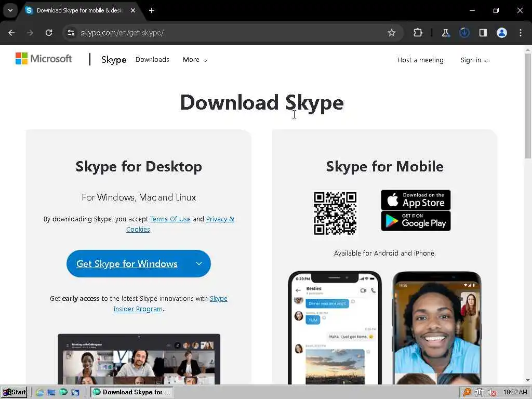This screenshot has width=532, height=399.
Task: Click the video call phone image
Action: click(437, 328)
